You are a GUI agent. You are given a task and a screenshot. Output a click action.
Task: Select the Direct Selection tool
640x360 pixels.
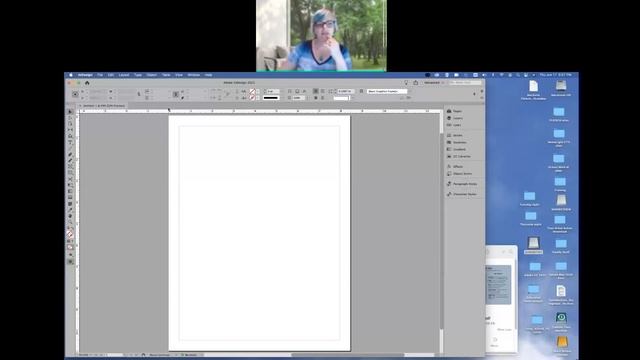pyautogui.click(x=70, y=118)
